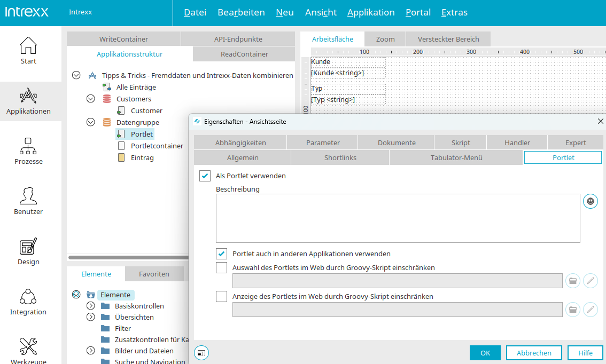Collapse the Customers tree node
The width and height of the screenshot is (606, 364).
point(90,99)
